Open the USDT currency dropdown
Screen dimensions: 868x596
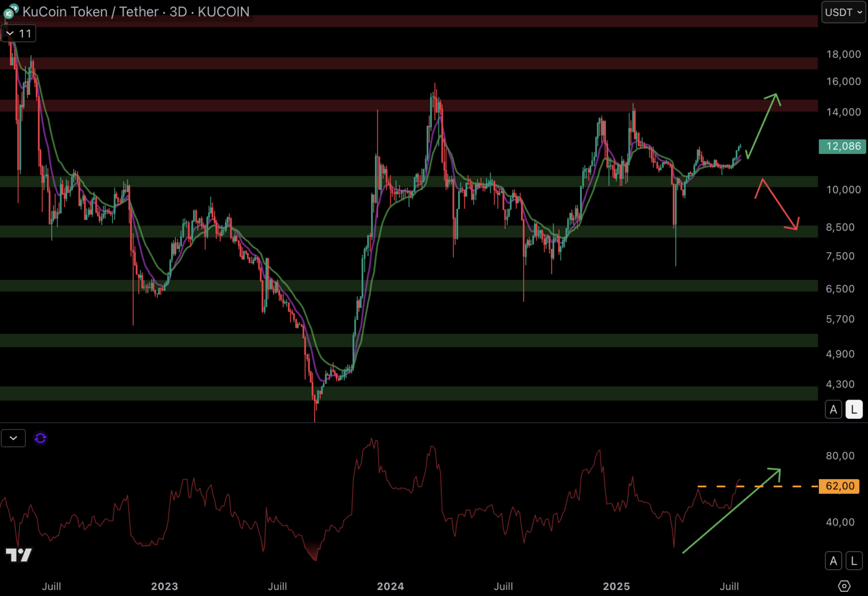point(844,12)
